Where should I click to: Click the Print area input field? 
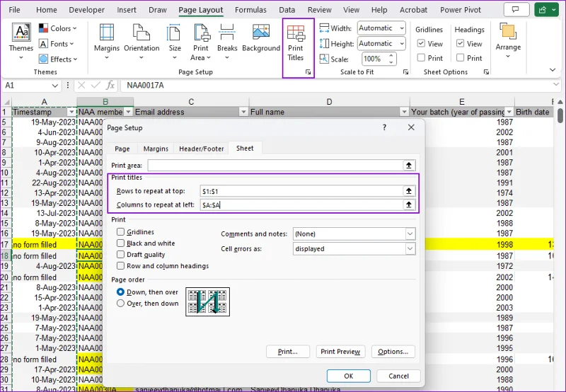275,166
